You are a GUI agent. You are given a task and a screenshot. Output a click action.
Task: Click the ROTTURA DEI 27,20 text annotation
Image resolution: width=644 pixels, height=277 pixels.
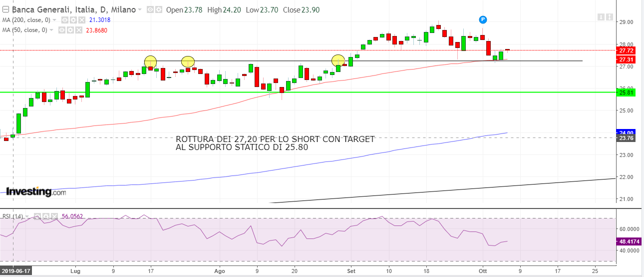(275, 143)
